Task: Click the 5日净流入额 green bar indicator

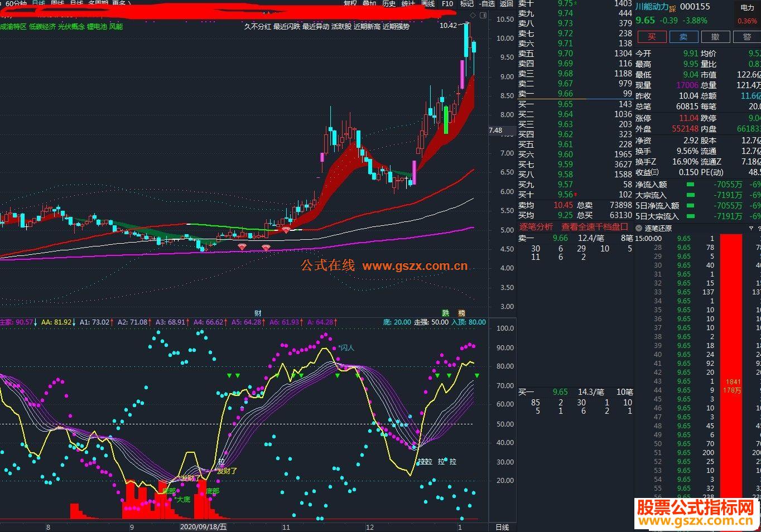Action: 690,206
